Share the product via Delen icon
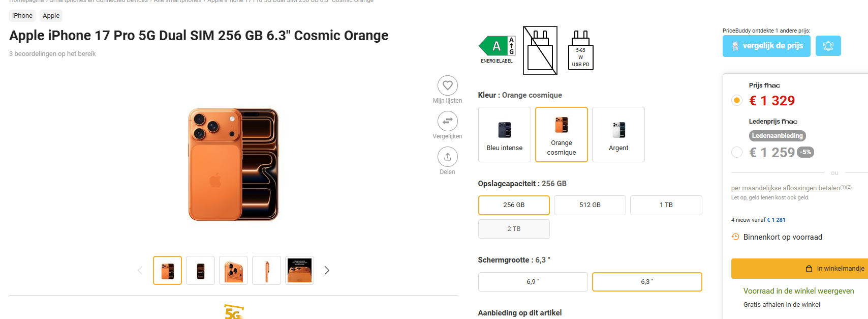This screenshot has height=319, width=868. pos(447,157)
